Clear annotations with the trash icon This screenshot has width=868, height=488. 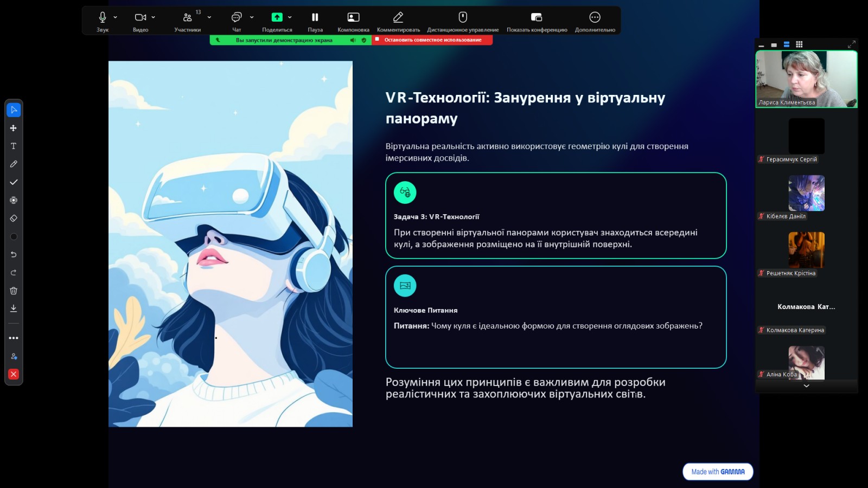pos(14,291)
